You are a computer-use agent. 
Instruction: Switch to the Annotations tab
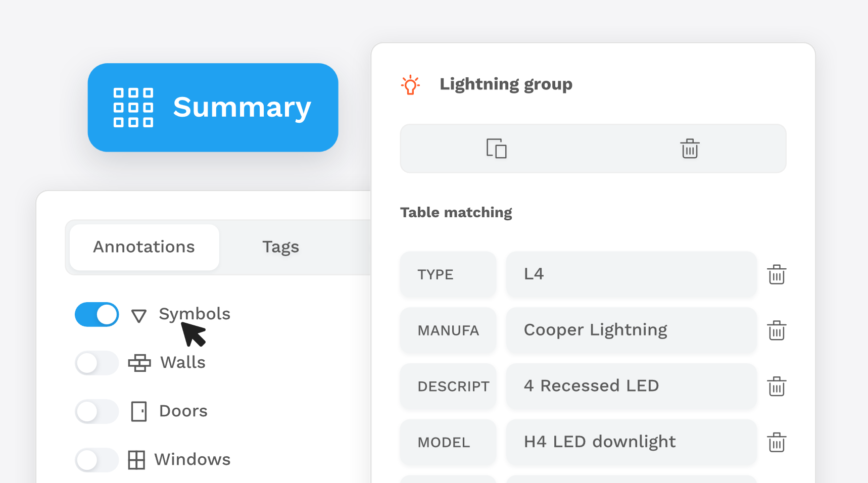coord(144,247)
